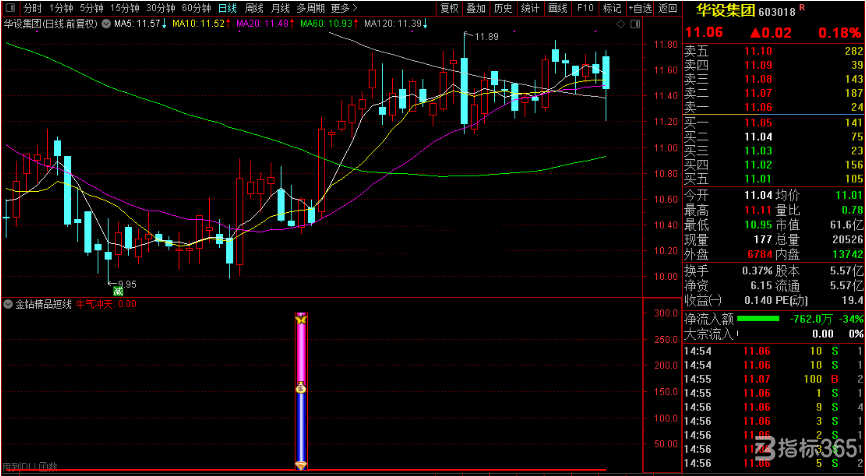Click the money bag icon on the indicator bar
866x476 pixels.
click(301, 388)
